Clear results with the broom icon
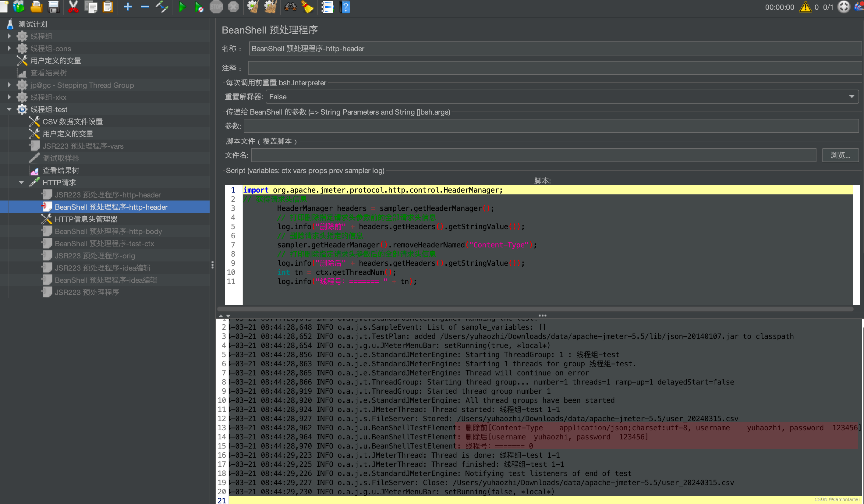The height and width of the screenshot is (504, 864). tap(307, 7)
